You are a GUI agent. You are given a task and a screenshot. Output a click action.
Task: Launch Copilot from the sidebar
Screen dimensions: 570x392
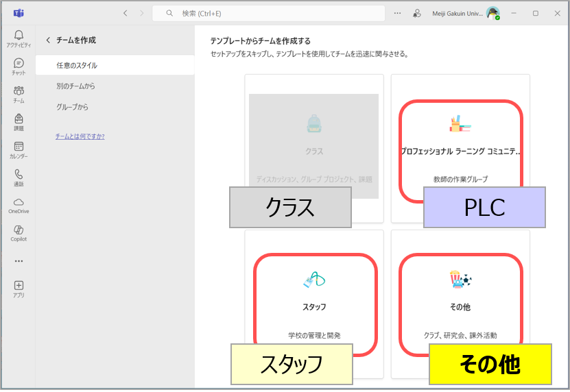pyautogui.click(x=19, y=231)
